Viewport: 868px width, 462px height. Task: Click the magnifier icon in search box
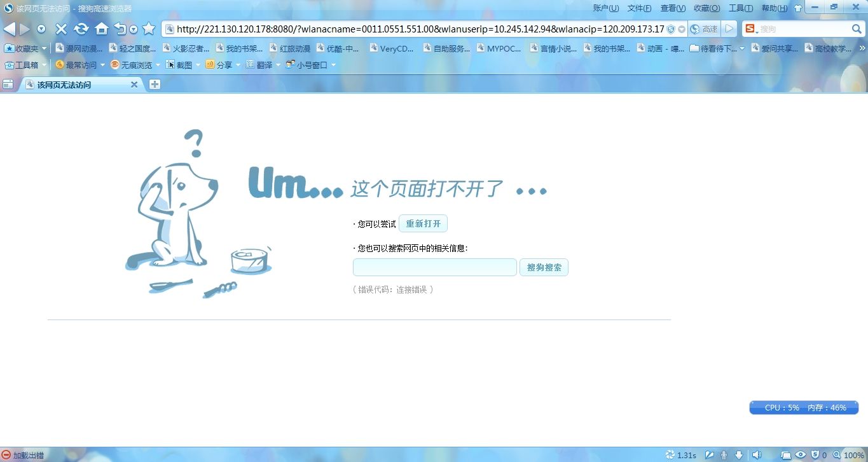coord(857,29)
